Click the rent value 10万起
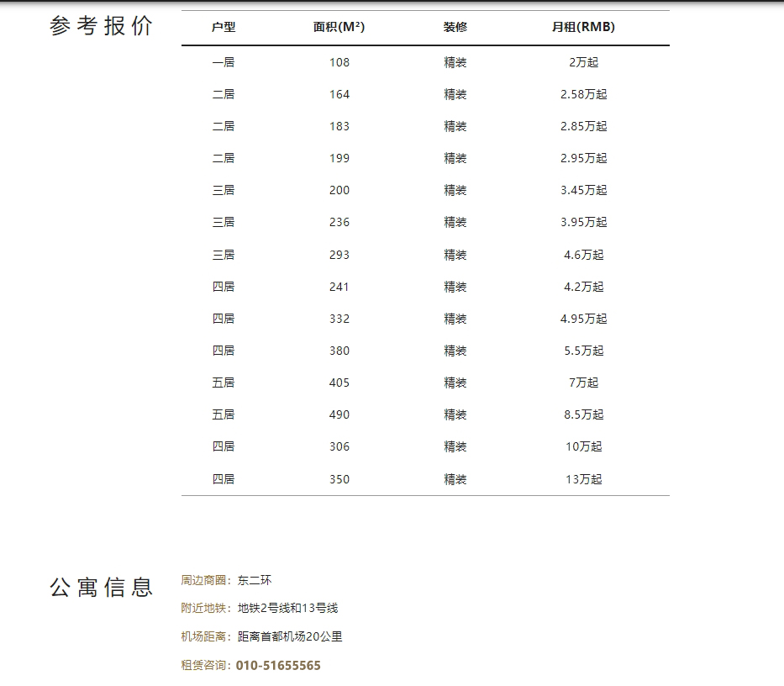The width and height of the screenshot is (784, 686). click(583, 447)
